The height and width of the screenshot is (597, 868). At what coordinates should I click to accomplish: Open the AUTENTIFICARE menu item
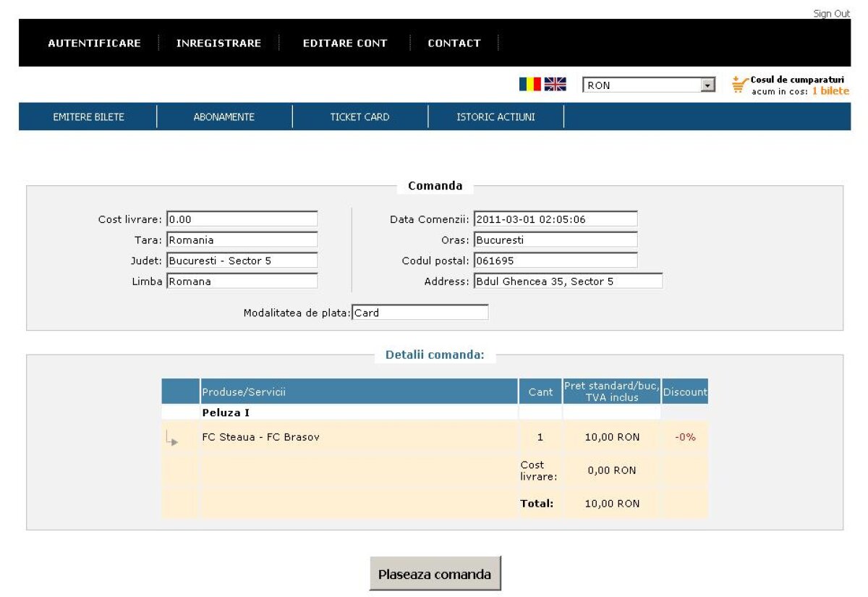click(94, 43)
